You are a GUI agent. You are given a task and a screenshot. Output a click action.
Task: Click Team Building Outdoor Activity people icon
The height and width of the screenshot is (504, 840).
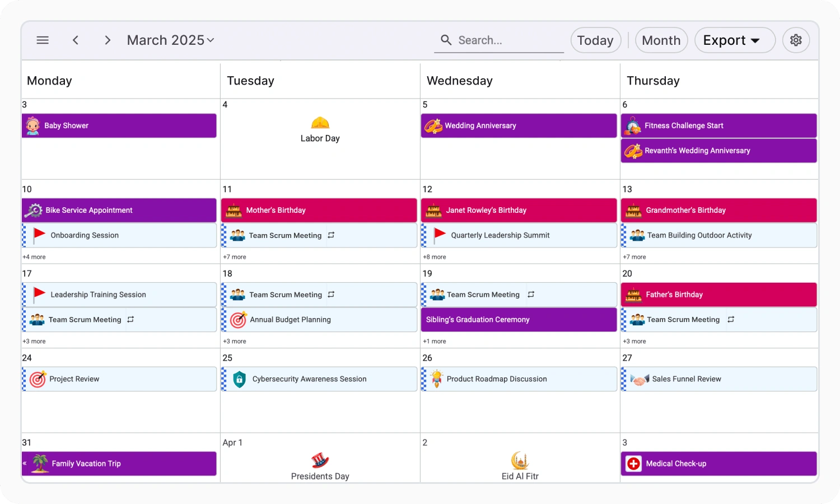(637, 235)
